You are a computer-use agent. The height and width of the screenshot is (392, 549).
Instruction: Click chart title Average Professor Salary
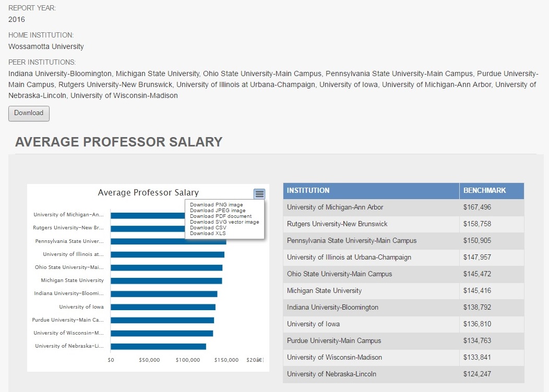(x=148, y=193)
